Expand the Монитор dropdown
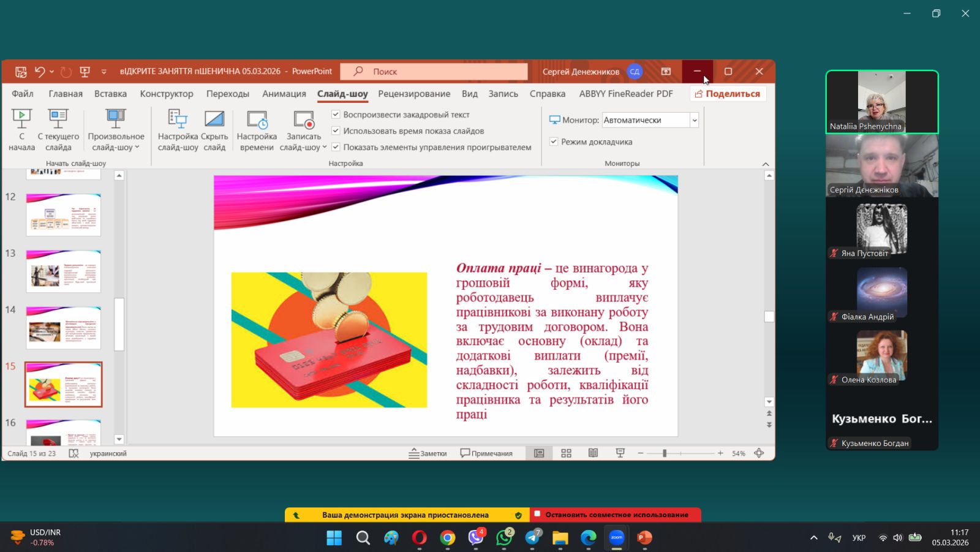Image resolution: width=980 pixels, height=552 pixels. pyautogui.click(x=694, y=120)
